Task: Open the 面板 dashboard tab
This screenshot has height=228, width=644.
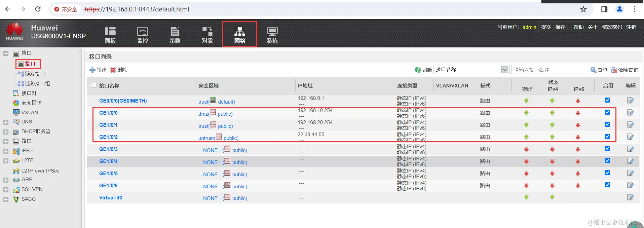Action: (x=110, y=35)
